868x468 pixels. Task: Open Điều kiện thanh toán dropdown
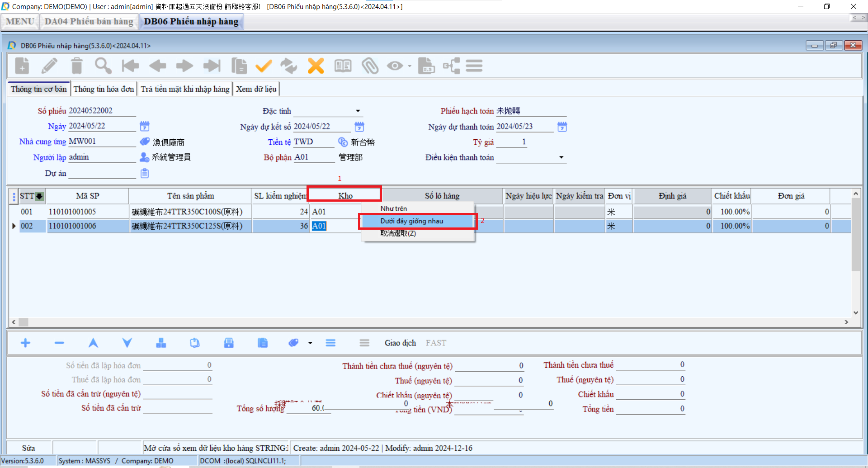click(x=561, y=157)
